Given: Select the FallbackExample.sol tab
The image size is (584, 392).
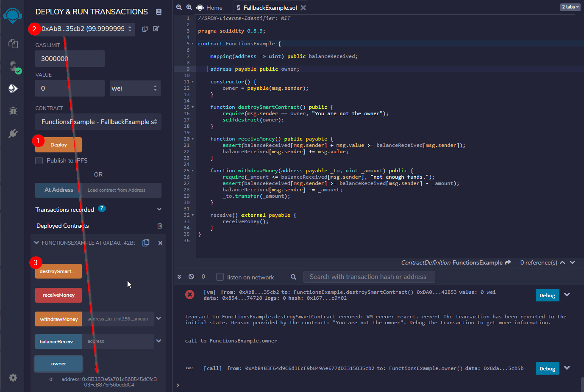Looking at the screenshot, I should pyautogui.click(x=270, y=8).
